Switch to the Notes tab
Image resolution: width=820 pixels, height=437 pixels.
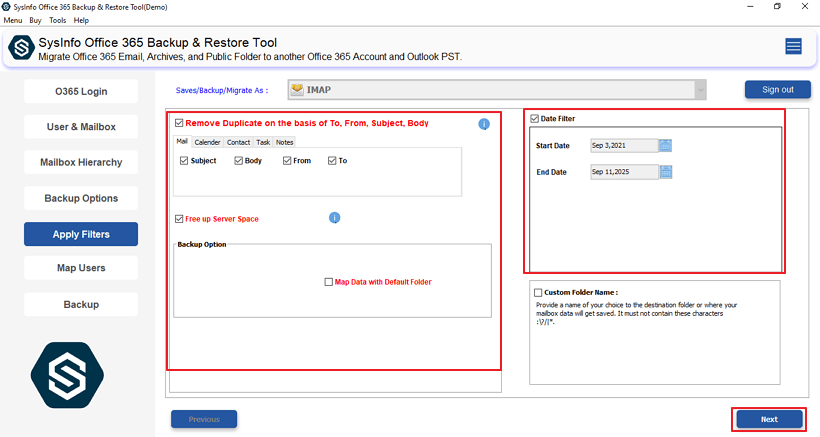284,142
